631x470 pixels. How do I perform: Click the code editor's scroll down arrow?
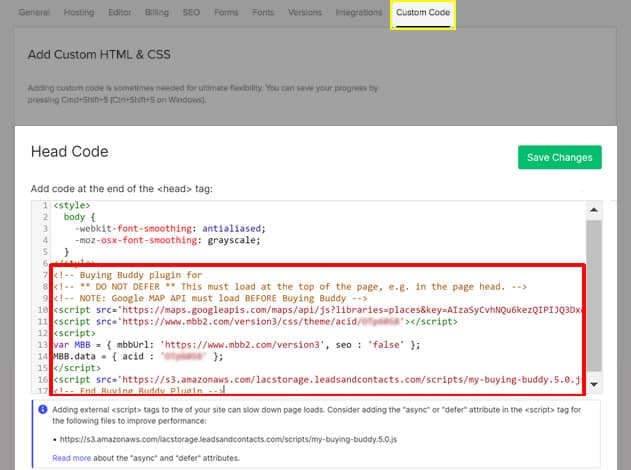click(x=592, y=385)
